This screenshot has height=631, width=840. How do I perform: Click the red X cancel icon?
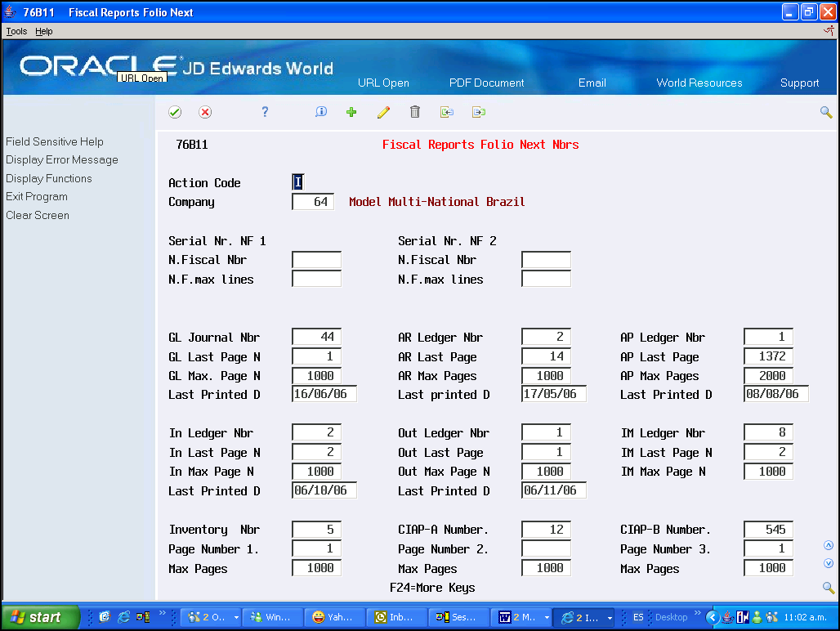(x=204, y=112)
